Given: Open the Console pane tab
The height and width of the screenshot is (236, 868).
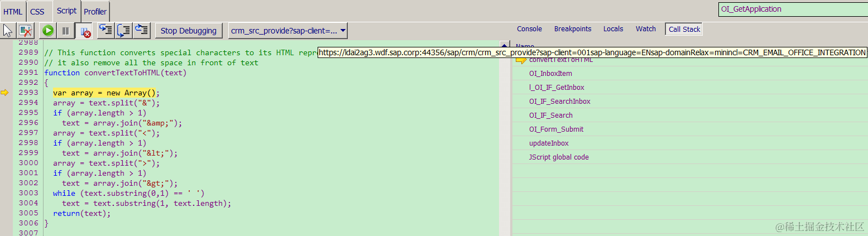Looking at the screenshot, I should [x=529, y=29].
